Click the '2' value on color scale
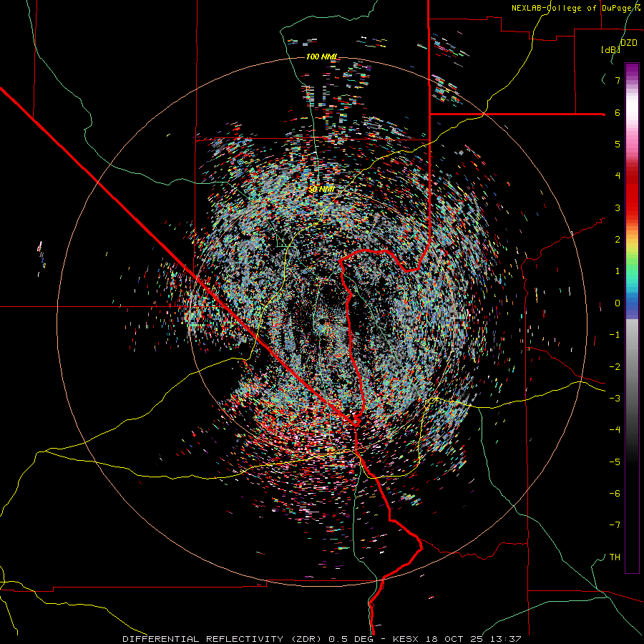Image resolution: width=644 pixels, height=644 pixels. tap(618, 240)
